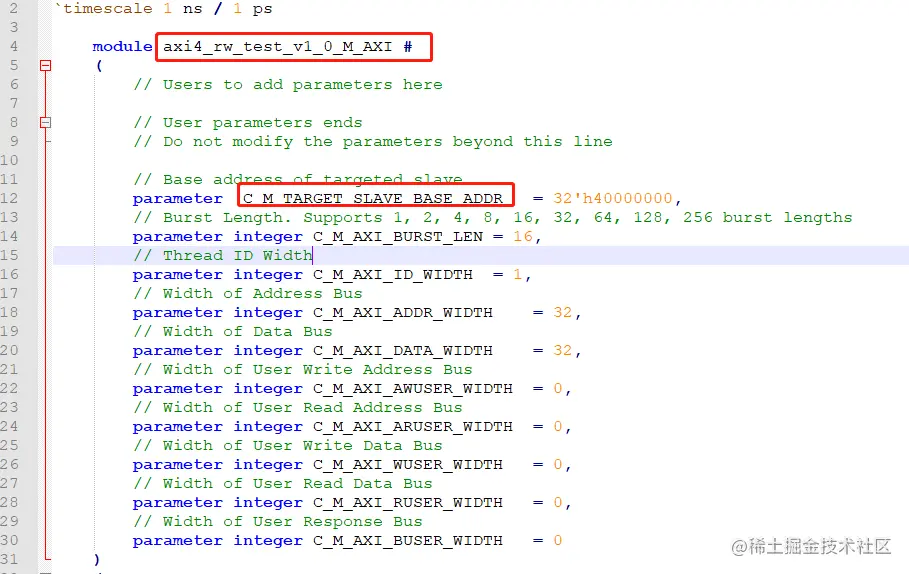Image resolution: width=909 pixels, height=574 pixels.
Task: Click parameter C_M_AXI_WUSER_WIDTH
Action: click(x=408, y=464)
